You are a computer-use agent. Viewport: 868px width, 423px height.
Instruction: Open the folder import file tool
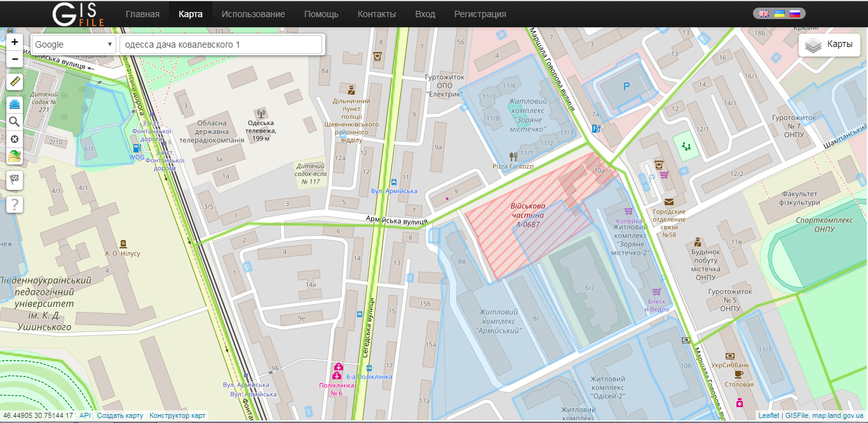15,156
